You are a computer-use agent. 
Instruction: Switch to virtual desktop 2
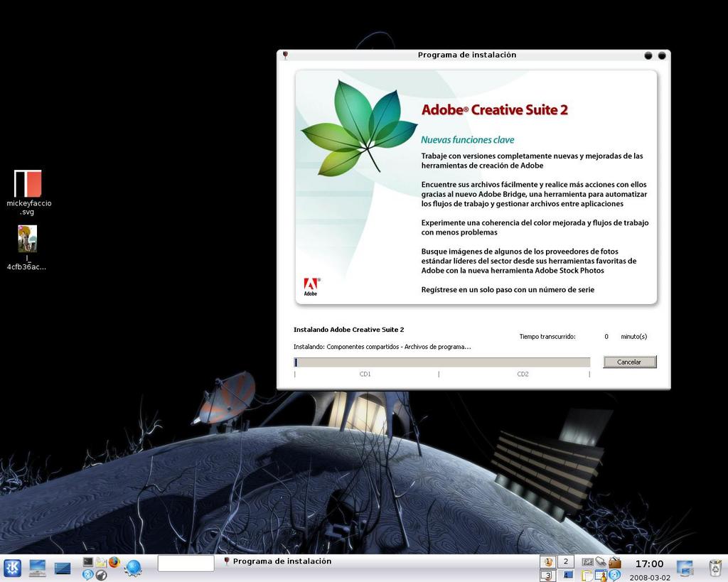pyautogui.click(x=565, y=561)
